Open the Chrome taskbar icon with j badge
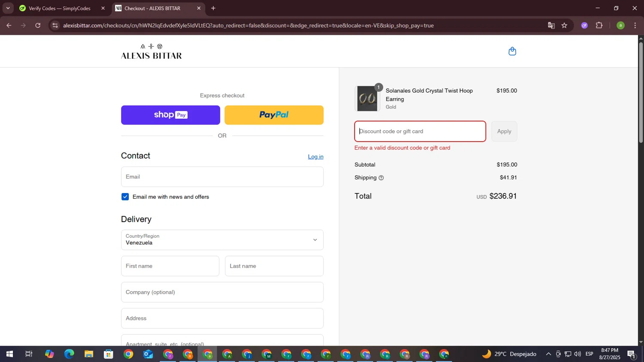644x362 pixels. [247, 354]
